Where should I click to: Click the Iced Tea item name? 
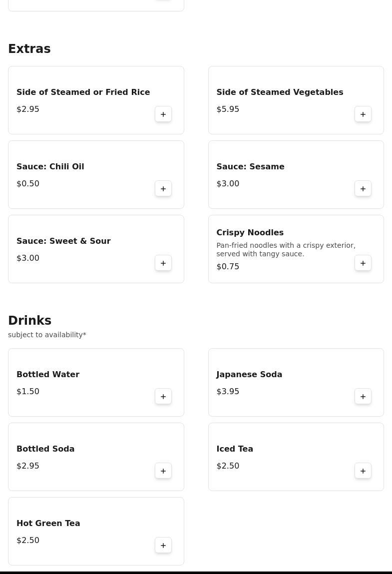[235, 449]
